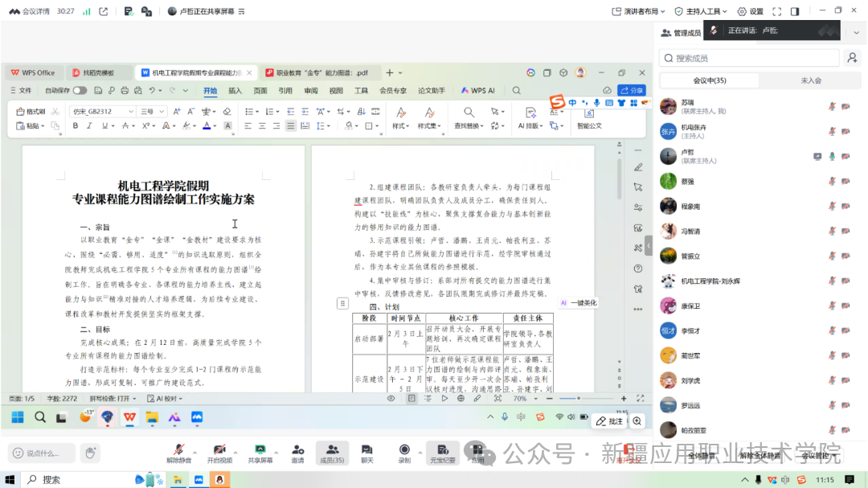Click the Share Screen (共享屏幕) icon

tap(260, 453)
